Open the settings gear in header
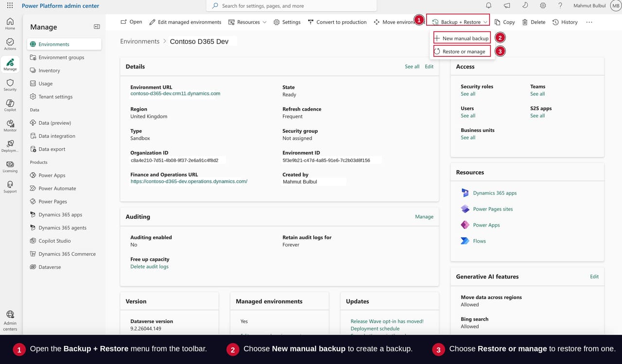The height and width of the screenshot is (364, 622). point(543,6)
